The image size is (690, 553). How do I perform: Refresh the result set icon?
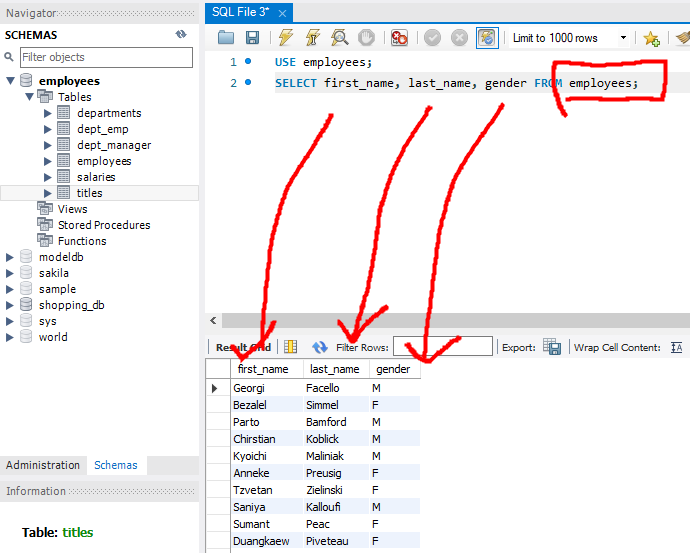pyautogui.click(x=320, y=348)
